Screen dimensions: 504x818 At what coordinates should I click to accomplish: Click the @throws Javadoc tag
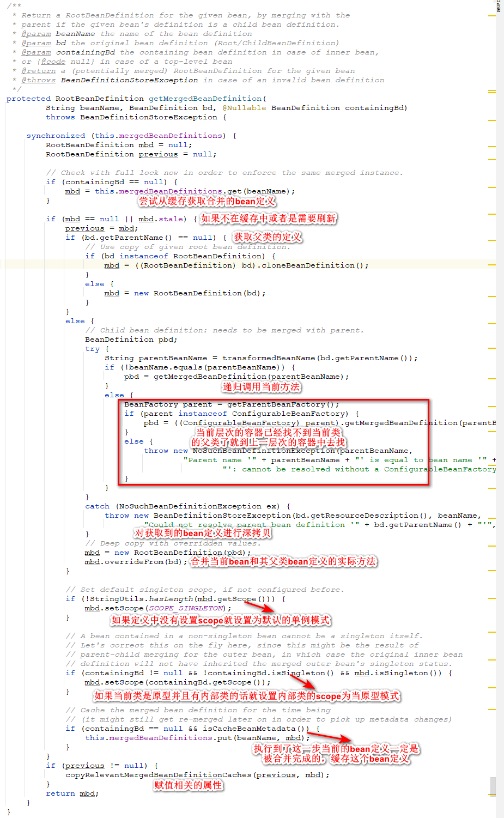pyautogui.click(x=38, y=80)
